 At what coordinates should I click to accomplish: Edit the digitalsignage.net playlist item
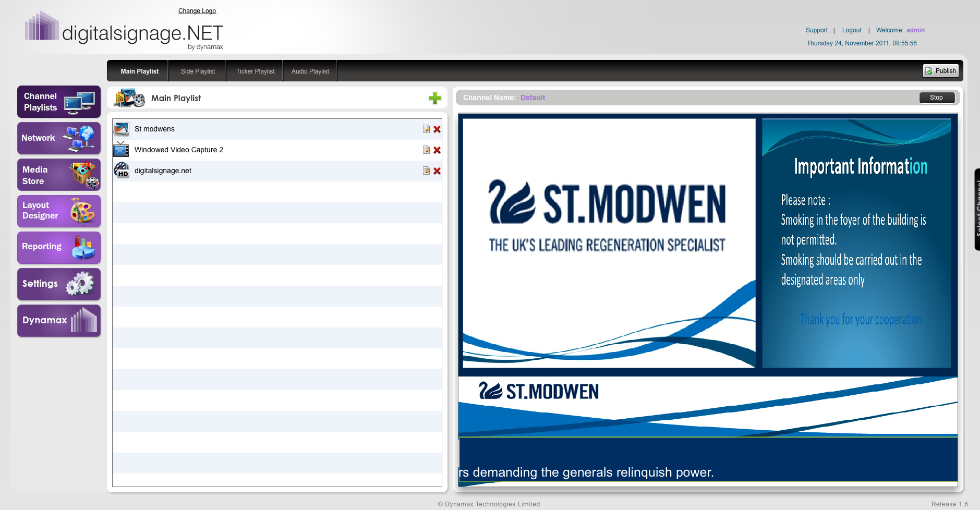pos(427,171)
